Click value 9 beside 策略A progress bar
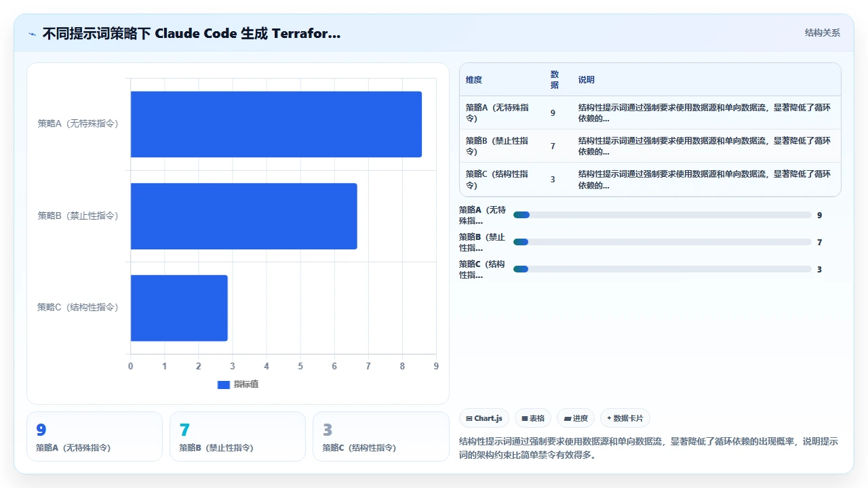Screen dimensions: 868x488 (819, 215)
